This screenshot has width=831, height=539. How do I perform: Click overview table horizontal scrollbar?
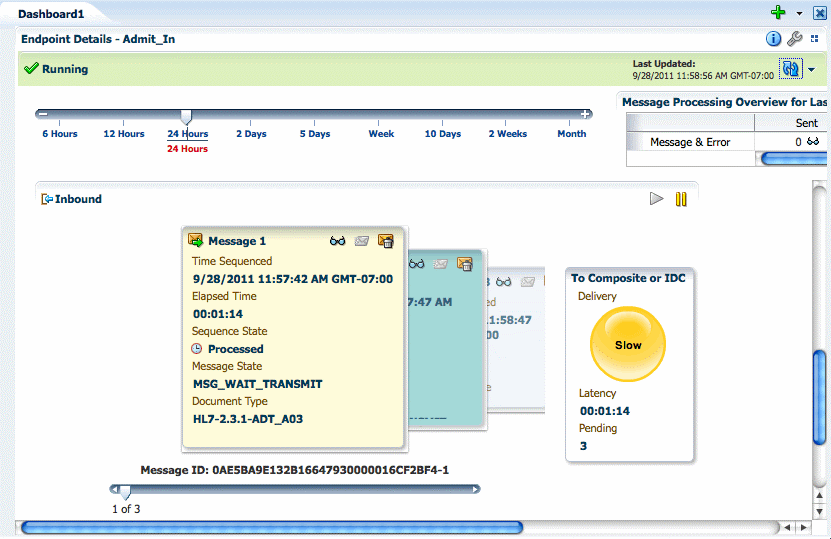tap(794, 158)
